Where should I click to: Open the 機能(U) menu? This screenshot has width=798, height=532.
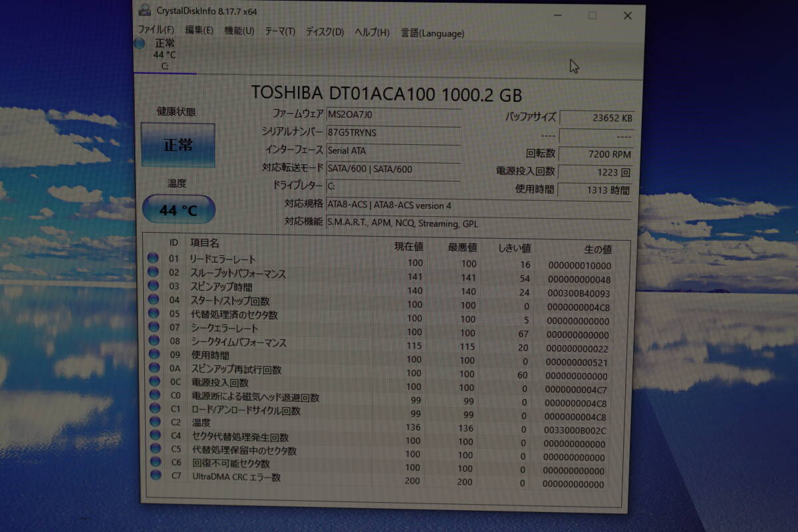tap(239, 31)
